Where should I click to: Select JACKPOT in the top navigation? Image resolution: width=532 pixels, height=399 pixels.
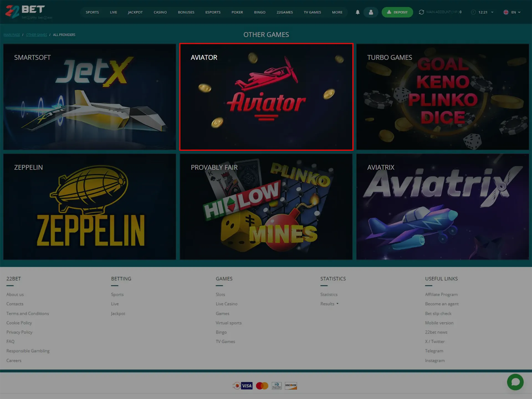(135, 12)
